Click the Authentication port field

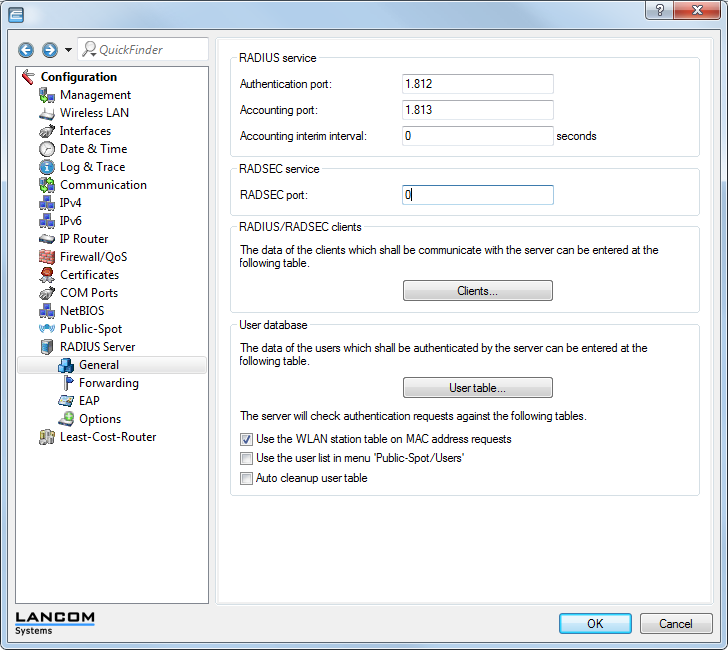tap(477, 84)
